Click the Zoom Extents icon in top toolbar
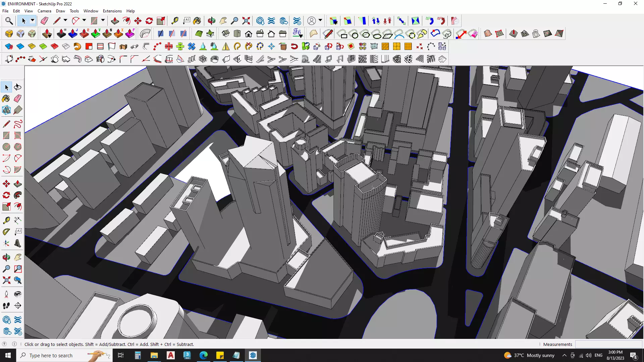Viewport: 644px width, 362px height. 246,21
